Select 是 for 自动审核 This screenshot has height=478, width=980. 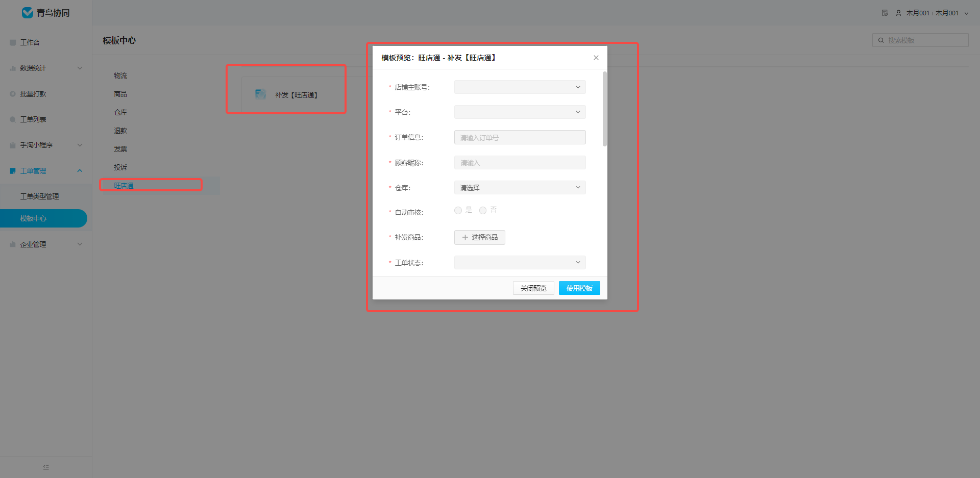(458, 210)
